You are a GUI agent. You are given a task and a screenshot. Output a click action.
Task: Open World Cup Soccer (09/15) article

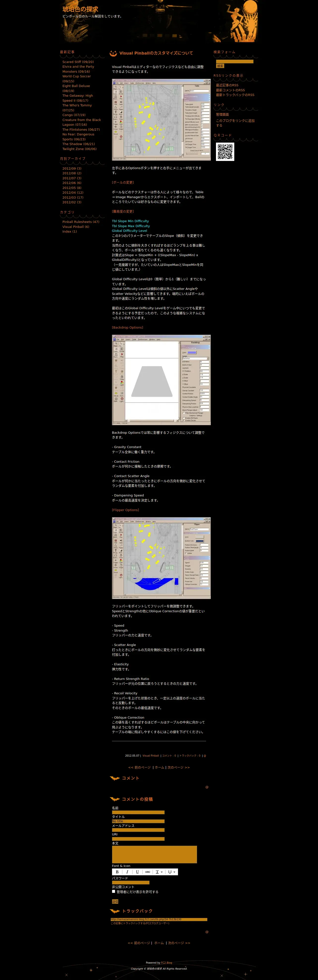point(77,78)
